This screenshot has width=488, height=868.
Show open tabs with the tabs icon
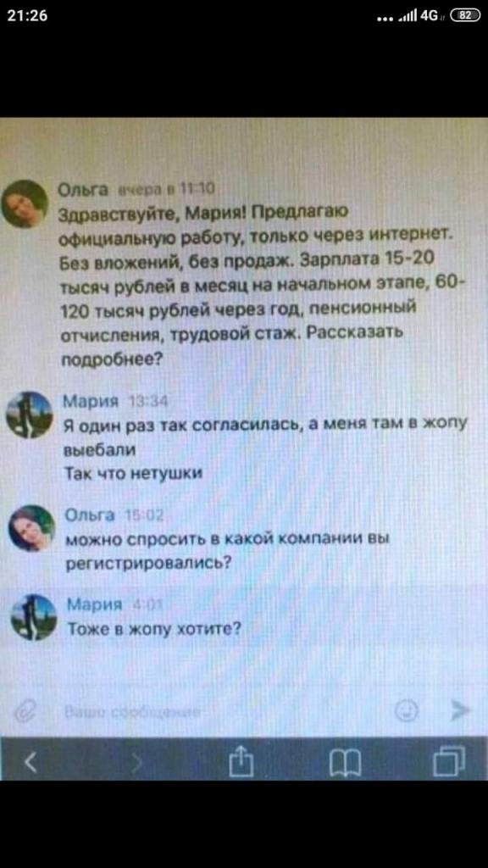449,764
